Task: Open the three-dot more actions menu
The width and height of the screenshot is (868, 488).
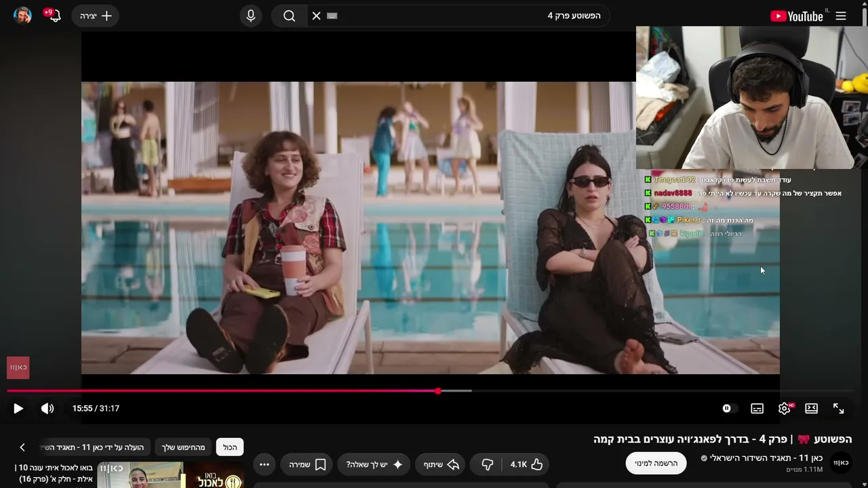Action: [264, 464]
